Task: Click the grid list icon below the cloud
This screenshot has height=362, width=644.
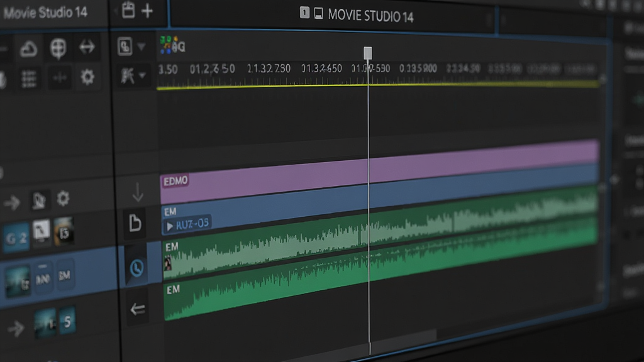Action: [29, 79]
